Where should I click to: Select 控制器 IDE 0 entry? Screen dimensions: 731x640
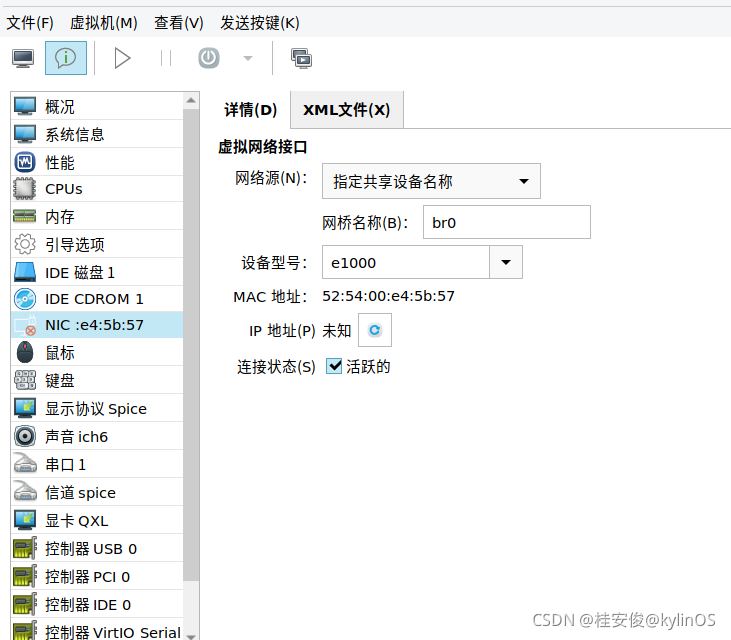[97, 604]
